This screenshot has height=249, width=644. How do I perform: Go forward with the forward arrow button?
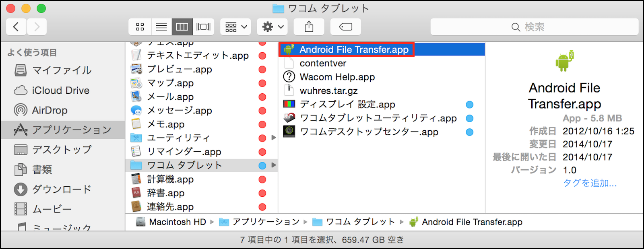click(37, 27)
